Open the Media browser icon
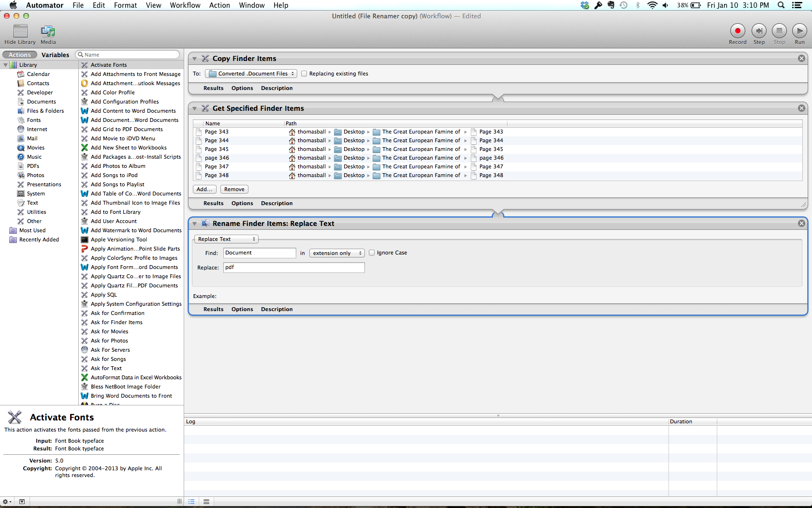This screenshot has height=508, width=812. click(48, 31)
